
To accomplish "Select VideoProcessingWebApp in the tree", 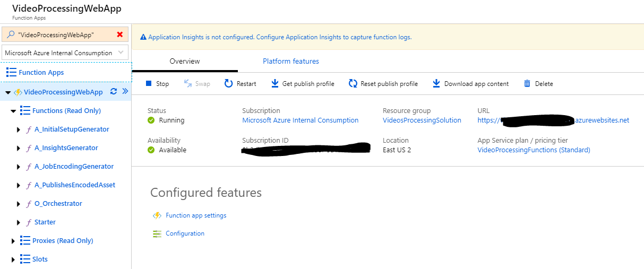I will point(63,92).
